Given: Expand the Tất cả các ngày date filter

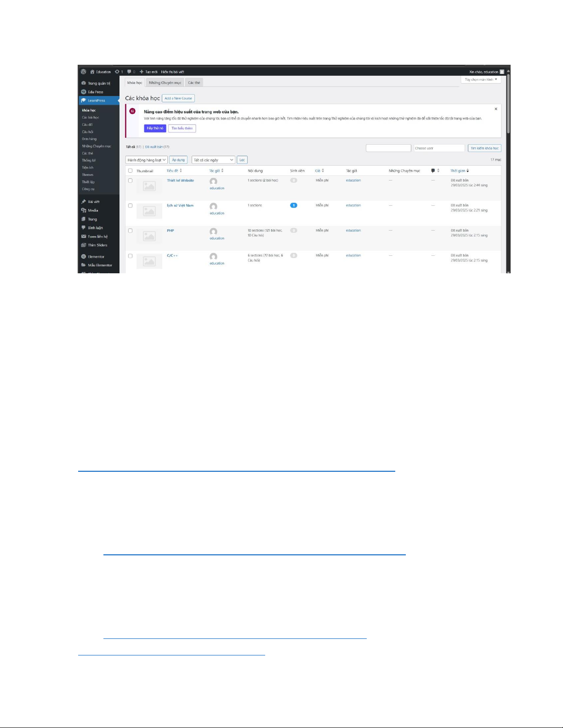Looking at the screenshot, I should tap(213, 160).
